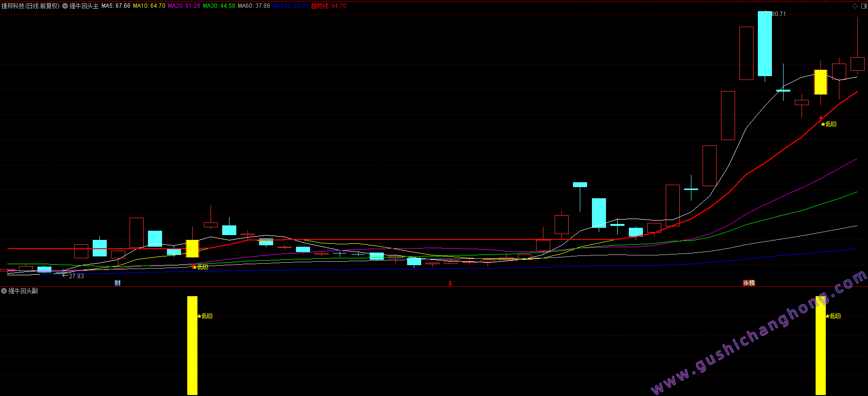Open the 强牛回头主 indicator dropdown arrow
The height and width of the screenshot is (396, 868).
click(65, 6)
